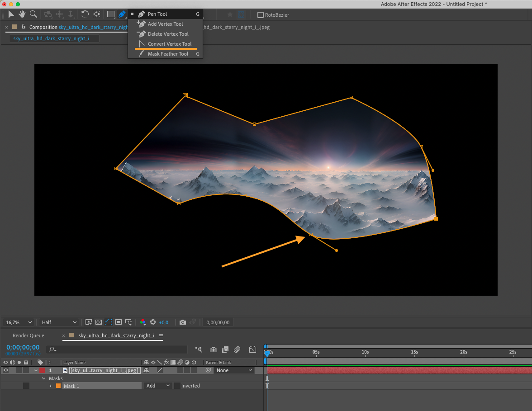Click the timeline layer search field
This screenshot has width=532, height=411.
click(x=117, y=349)
